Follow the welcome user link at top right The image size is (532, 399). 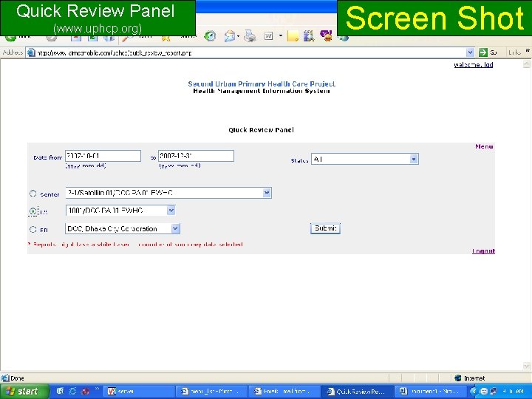[474, 65]
